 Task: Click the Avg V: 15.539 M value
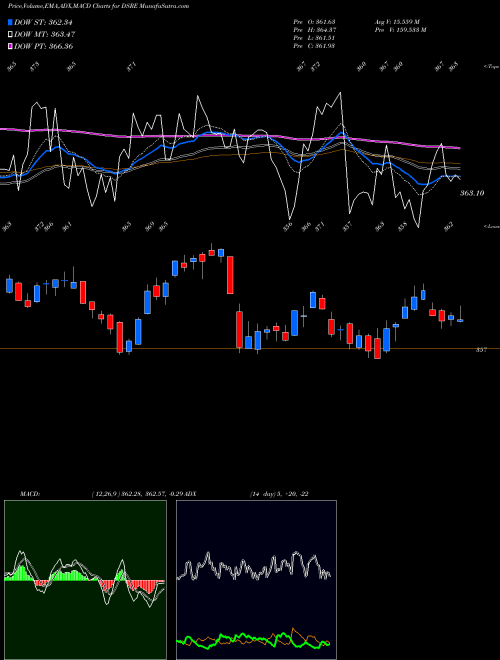pos(397,22)
